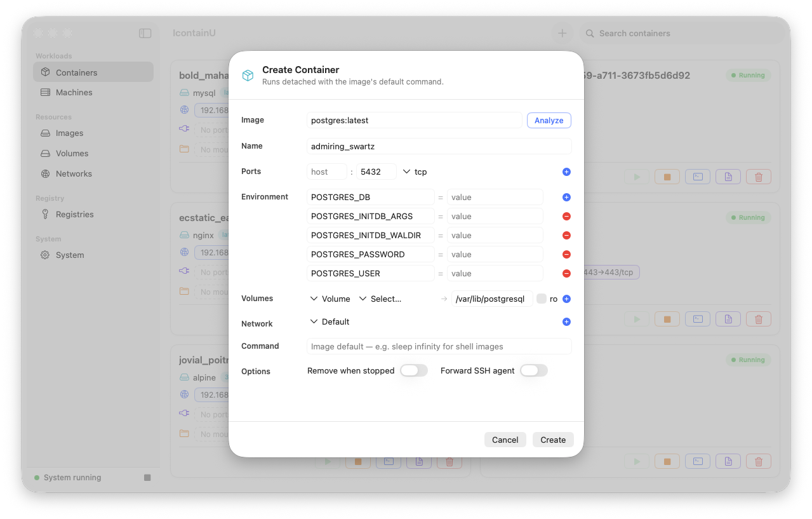
Task: Open Machines in the sidebar
Action: click(x=93, y=92)
